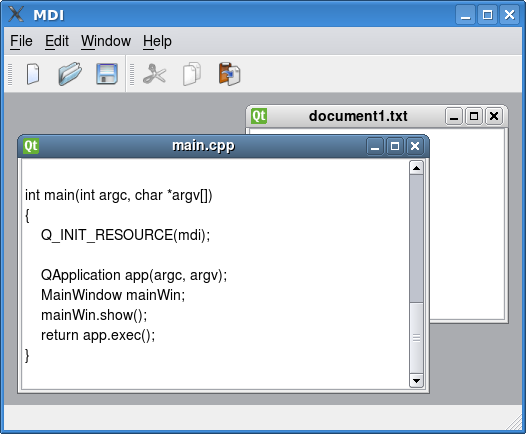Click the line 'QApplication app(argc, argv);'

pyautogui.click(x=134, y=275)
